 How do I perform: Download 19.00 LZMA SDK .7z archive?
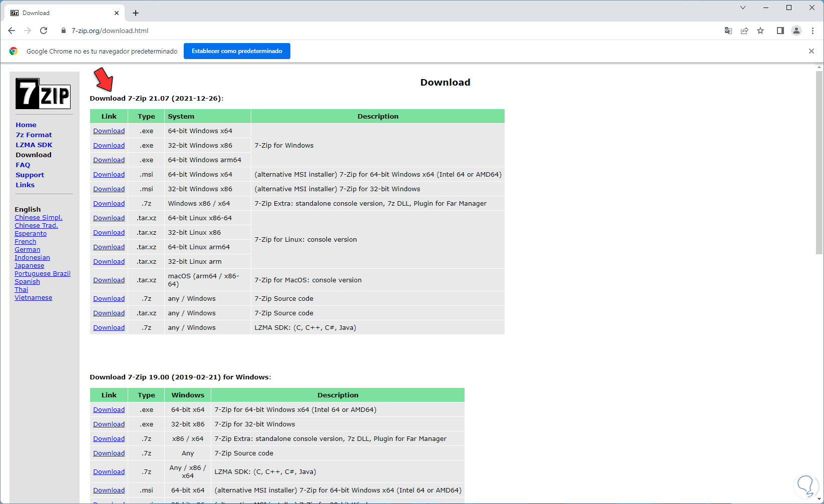(x=109, y=472)
